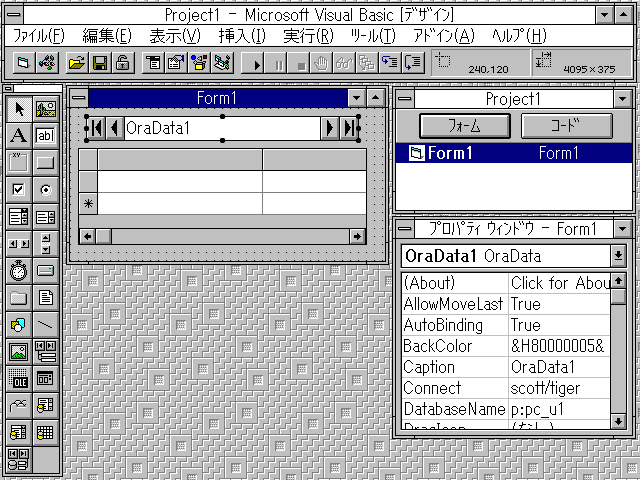Select the horizontal scrollbar tool in the toolbox

point(19,244)
